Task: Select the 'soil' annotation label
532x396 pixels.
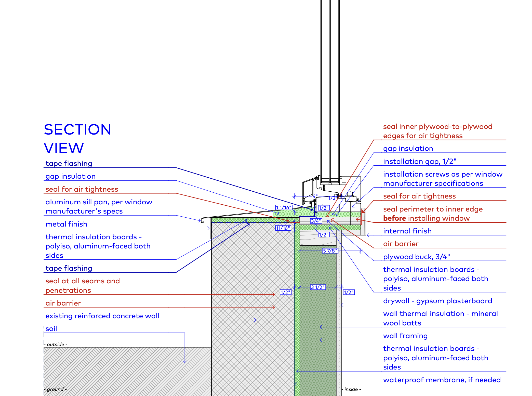Action: tap(51, 329)
